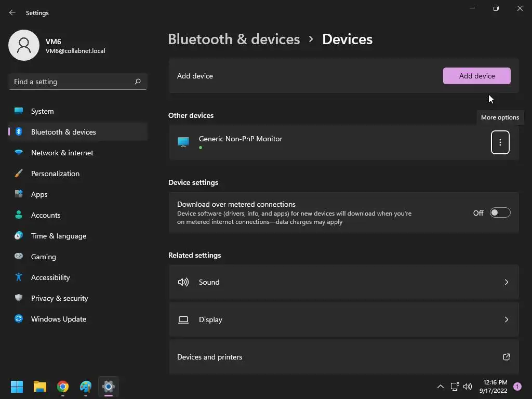532x399 pixels.
Task: Expand the Sound related setting chevron
Action: point(506,282)
